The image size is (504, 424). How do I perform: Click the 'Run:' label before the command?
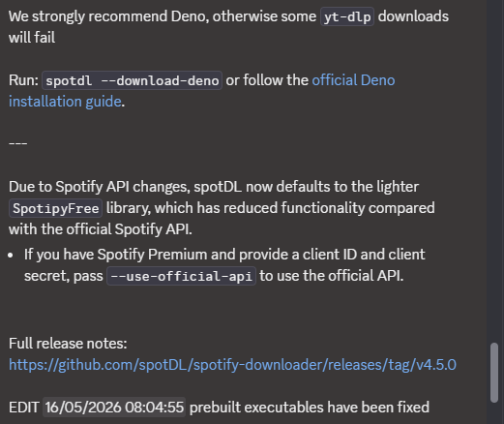tap(23, 80)
